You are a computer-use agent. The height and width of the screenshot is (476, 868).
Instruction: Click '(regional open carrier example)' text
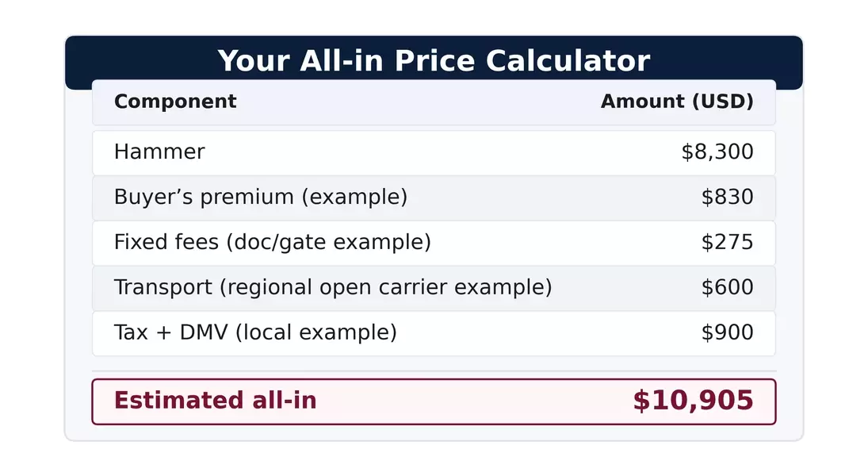[388, 287]
